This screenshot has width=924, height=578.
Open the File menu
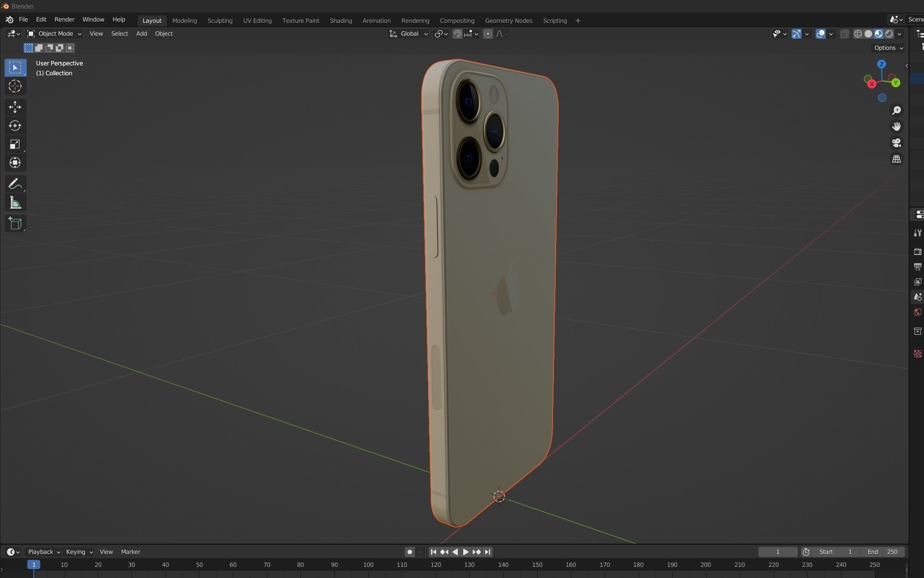pos(24,20)
